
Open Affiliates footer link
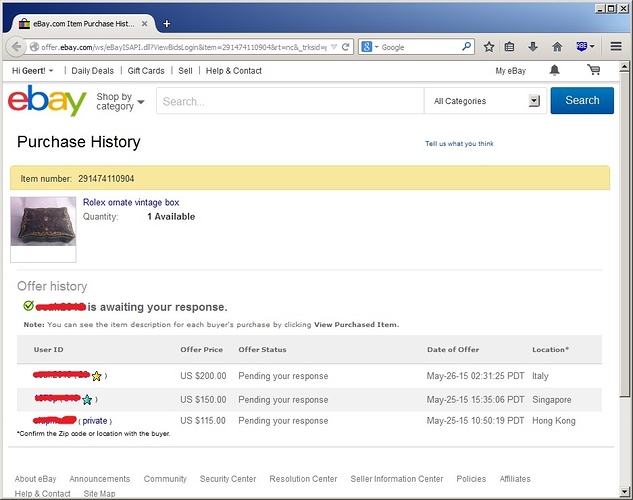tap(515, 479)
